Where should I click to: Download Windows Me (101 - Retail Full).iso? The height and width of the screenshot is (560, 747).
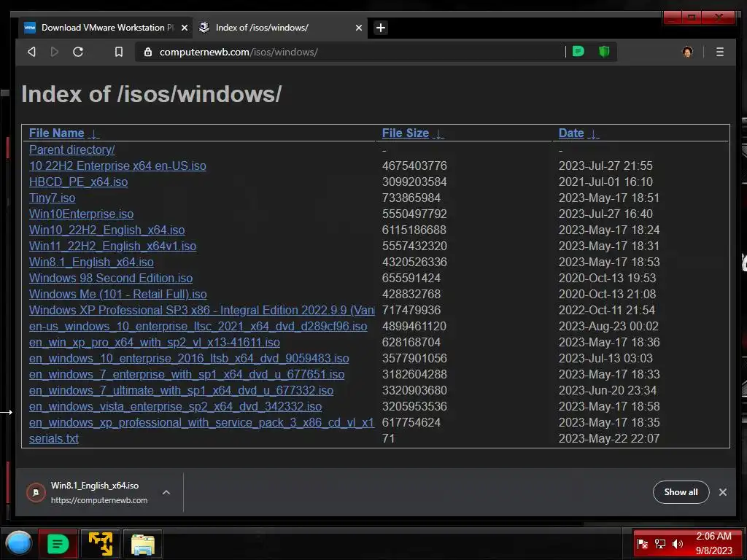(118, 295)
